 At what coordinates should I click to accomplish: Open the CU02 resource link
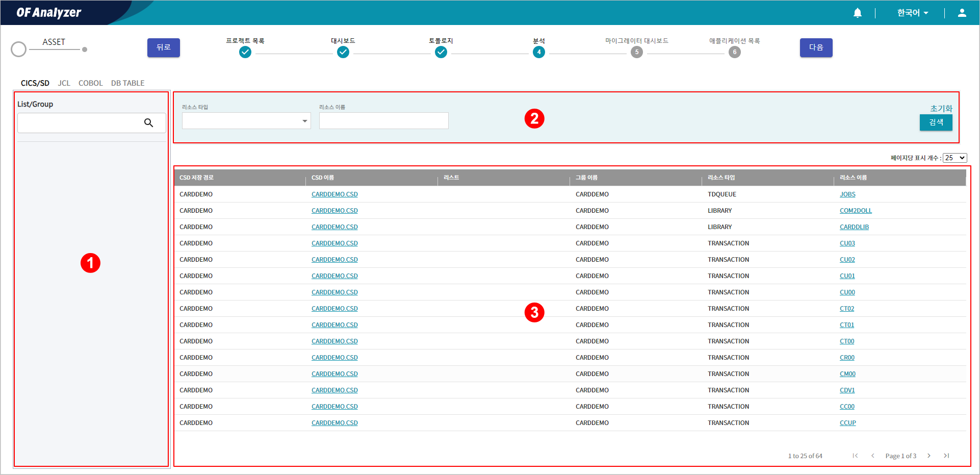click(x=847, y=260)
